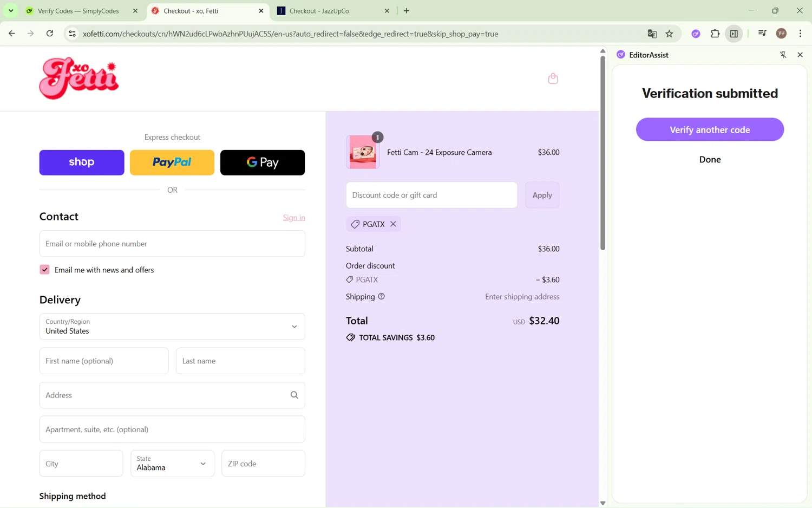Viewport: 812px width, 508px height.
Task: Close the EditorAssist side panel
Action: [x=800, y=55]
